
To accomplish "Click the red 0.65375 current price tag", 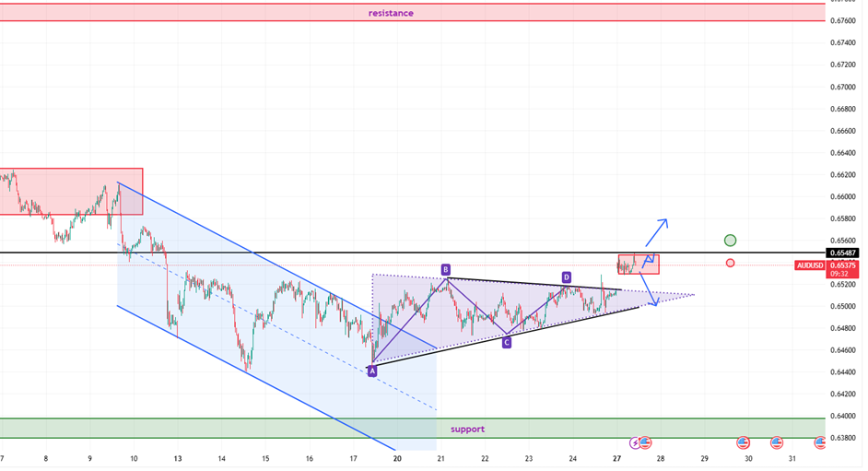I will (x=847, y=265).
